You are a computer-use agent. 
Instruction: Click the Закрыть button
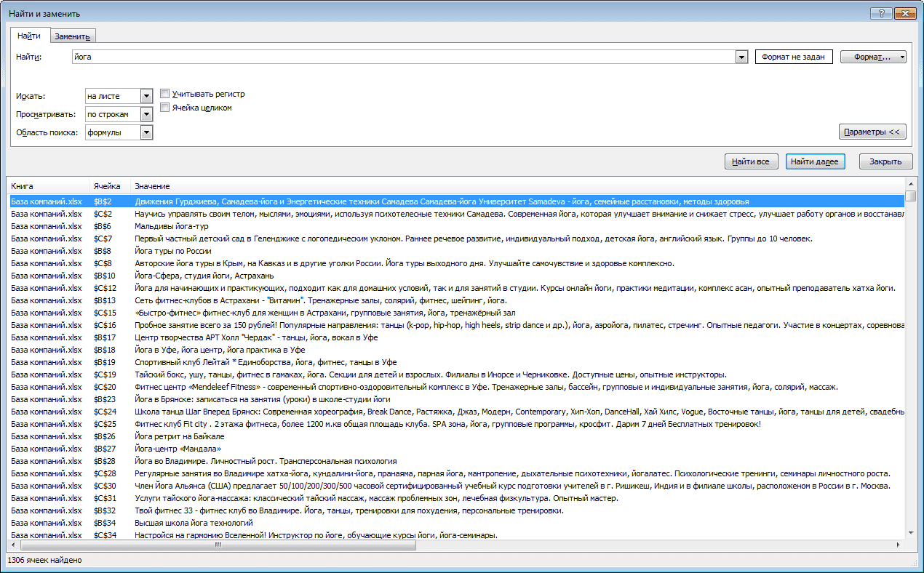point(885,161)
